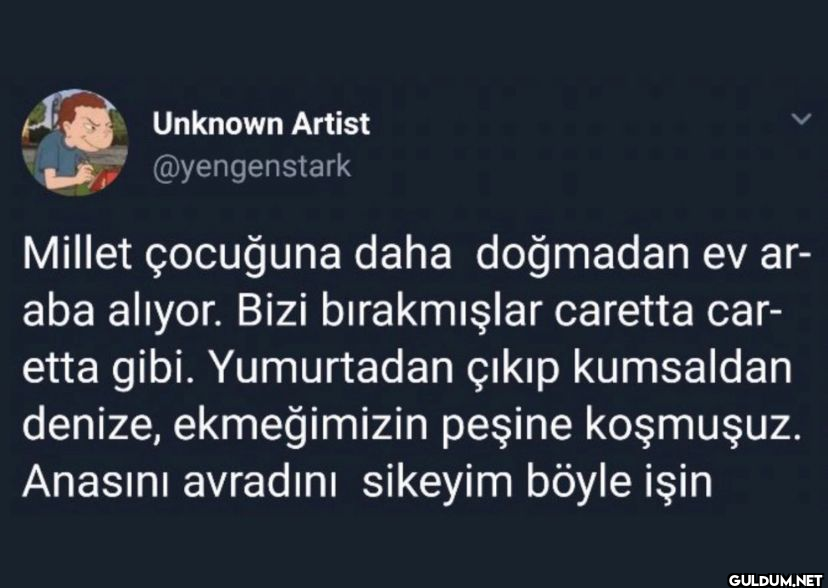This screenshot has height=588, width=828.
Task: Click the word "çıkıp" in the tweet
Action: [514, 372]
